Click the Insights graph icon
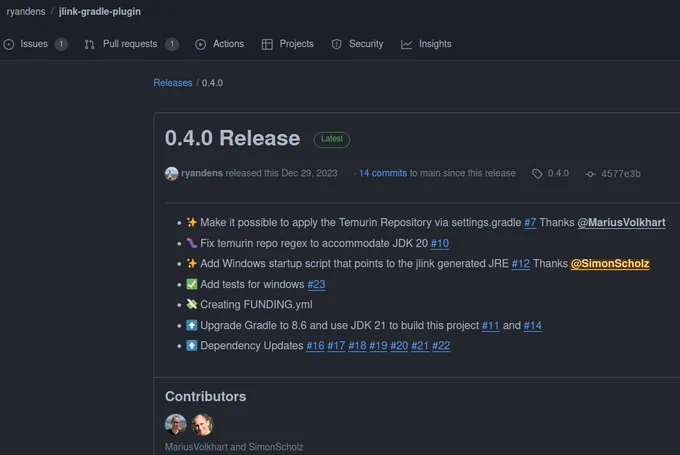 [x=406, y=44]
